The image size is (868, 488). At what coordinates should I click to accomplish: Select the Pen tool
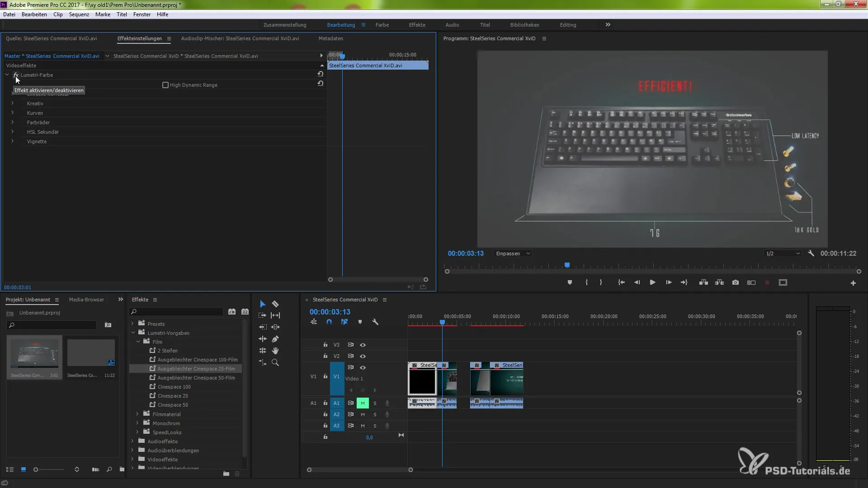[275, 339]
